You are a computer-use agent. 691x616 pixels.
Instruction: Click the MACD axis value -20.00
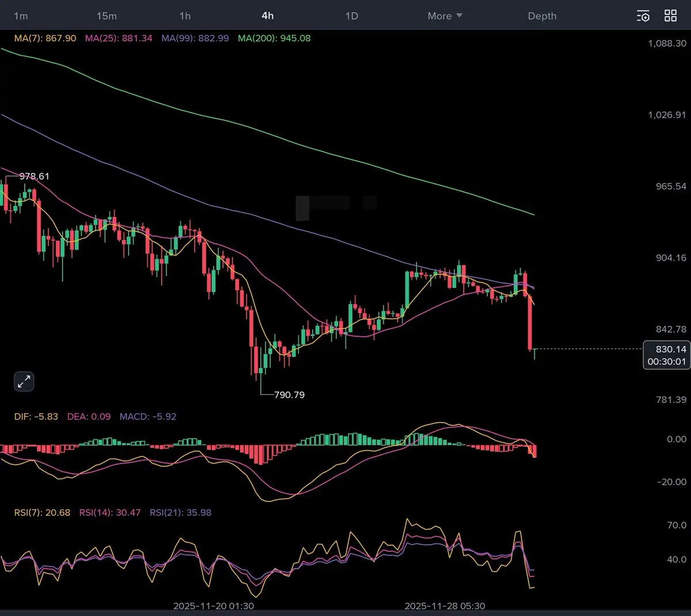(672, 481)
